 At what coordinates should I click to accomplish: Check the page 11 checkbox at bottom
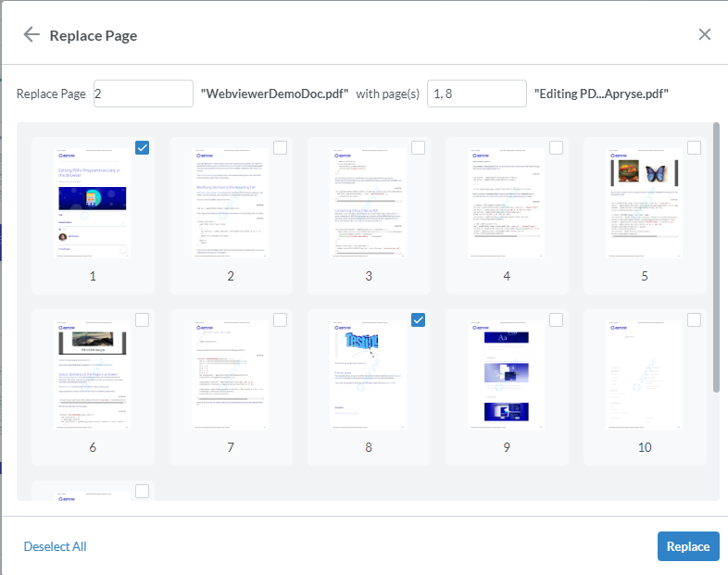(x=142, y=491)
